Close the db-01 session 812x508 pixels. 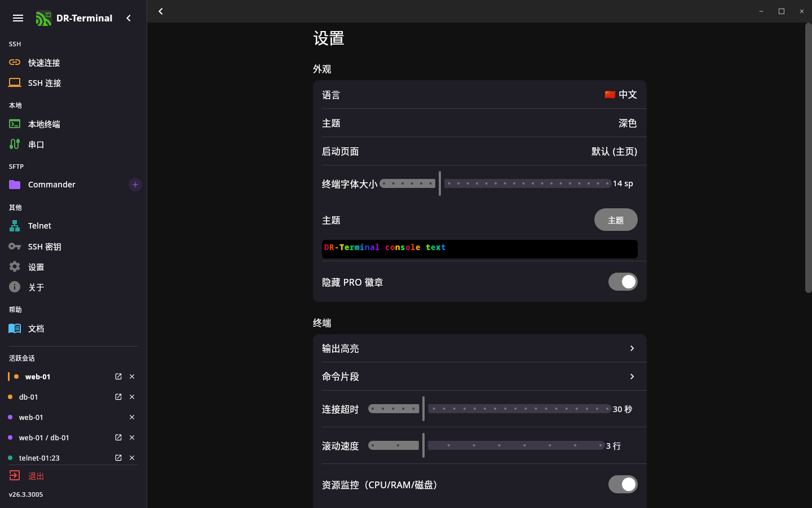click(x=132, y=397)
